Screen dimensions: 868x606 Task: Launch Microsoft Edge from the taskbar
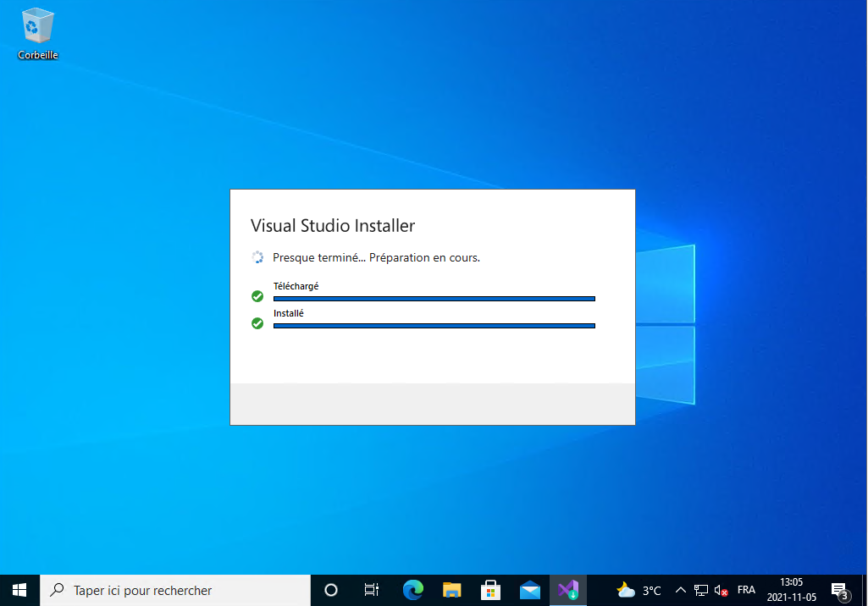pyautogui.click(x=412, y=590)
